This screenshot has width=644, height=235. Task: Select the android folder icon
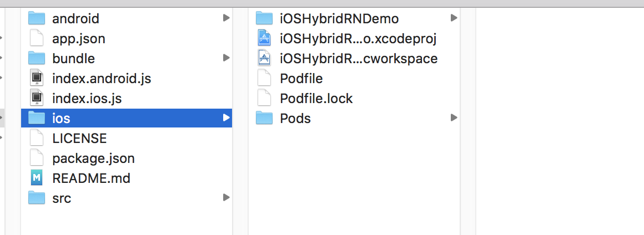tap(37, 18)
